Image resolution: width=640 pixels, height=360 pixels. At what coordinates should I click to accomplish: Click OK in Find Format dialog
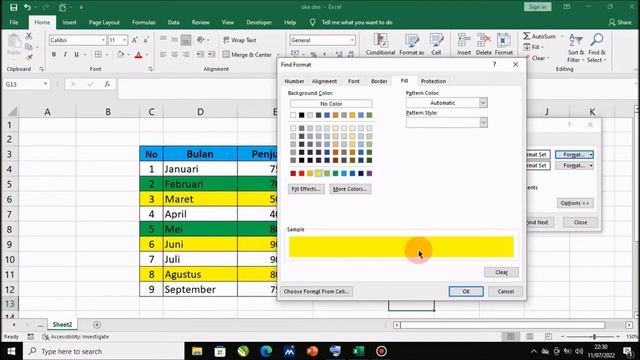(466, 291)
